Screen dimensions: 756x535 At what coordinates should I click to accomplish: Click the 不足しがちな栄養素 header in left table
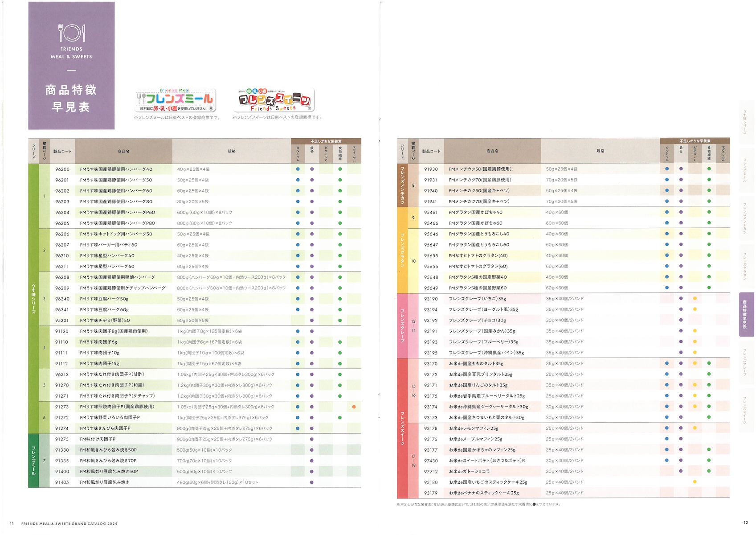click(326, 141)
